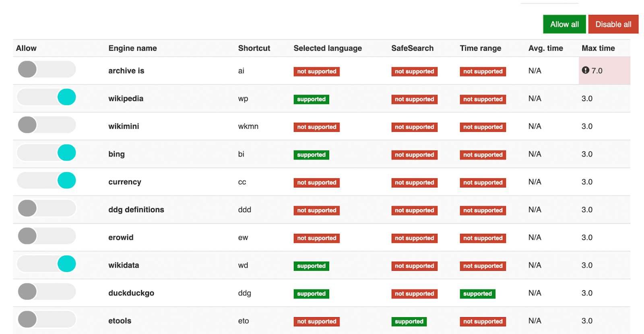Enable the ddg definitions toggle
Screen dimensions: 644x334
click(47, 208)
